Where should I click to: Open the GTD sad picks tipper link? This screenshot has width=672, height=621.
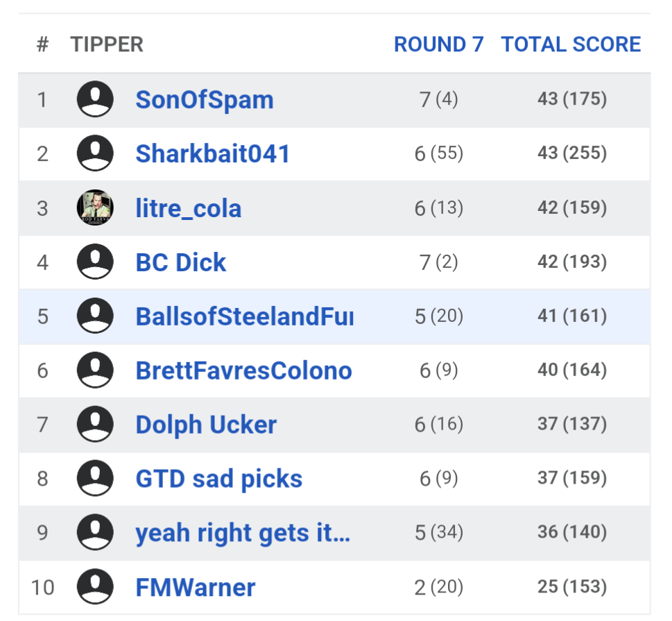(218, 479)
